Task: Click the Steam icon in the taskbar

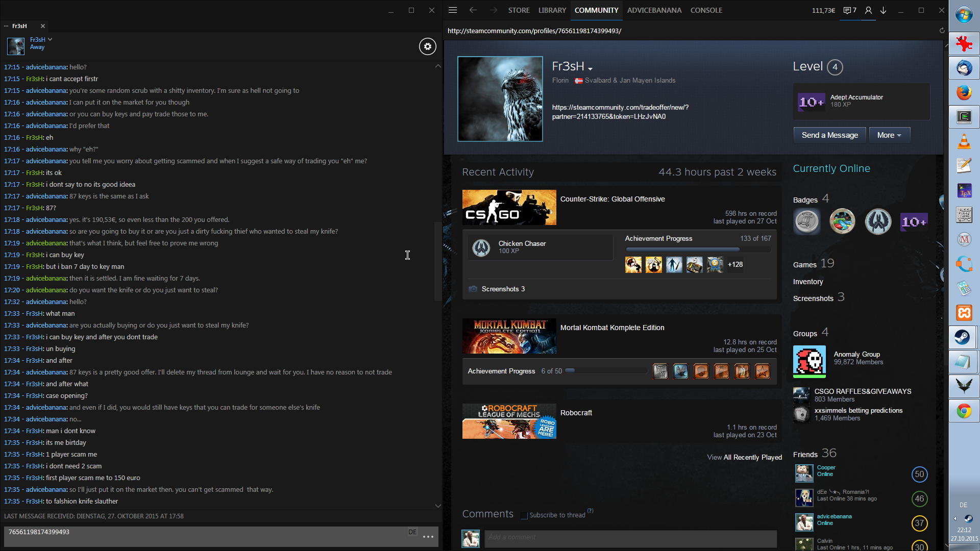Action: coord(963,337)
